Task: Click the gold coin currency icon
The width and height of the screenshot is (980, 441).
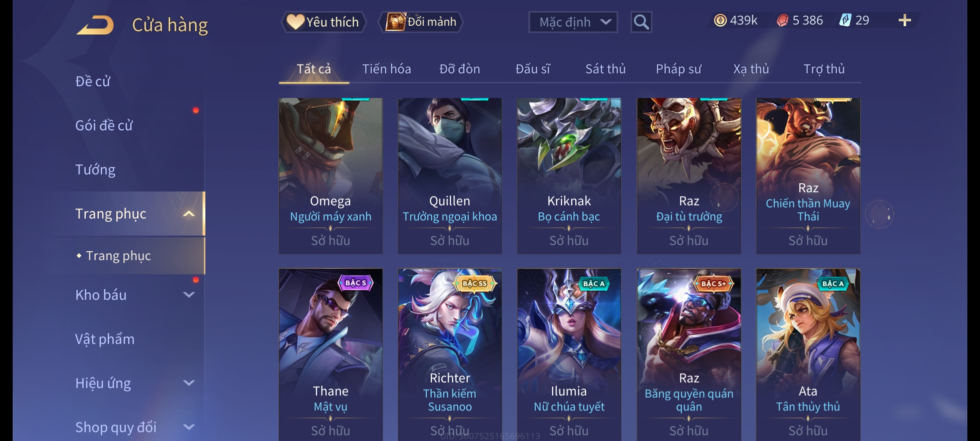Action: tap(720, 20)
